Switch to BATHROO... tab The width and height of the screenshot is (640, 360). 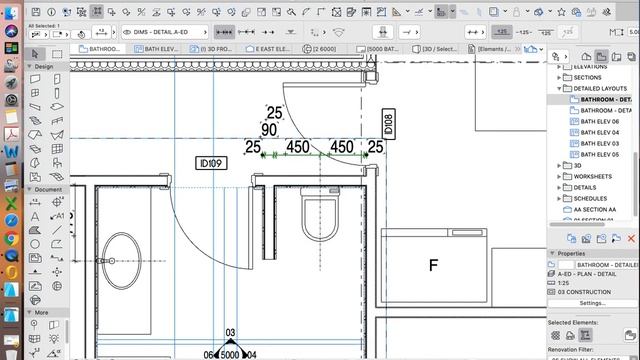tap(99, 49)
